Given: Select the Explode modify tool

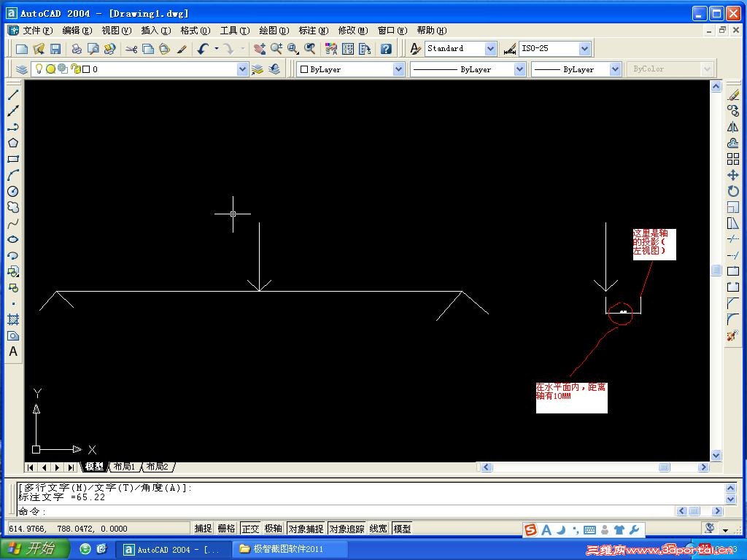Looking at the screenshot, I should tap(733, 335).
